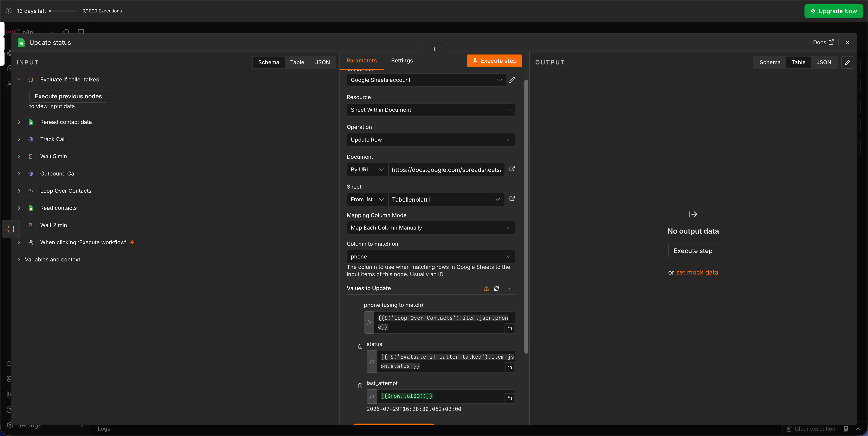Click the executions usage progress bar
Image resolution: width=868 pixels, height=436 pixels.
(x=63, y=11)
